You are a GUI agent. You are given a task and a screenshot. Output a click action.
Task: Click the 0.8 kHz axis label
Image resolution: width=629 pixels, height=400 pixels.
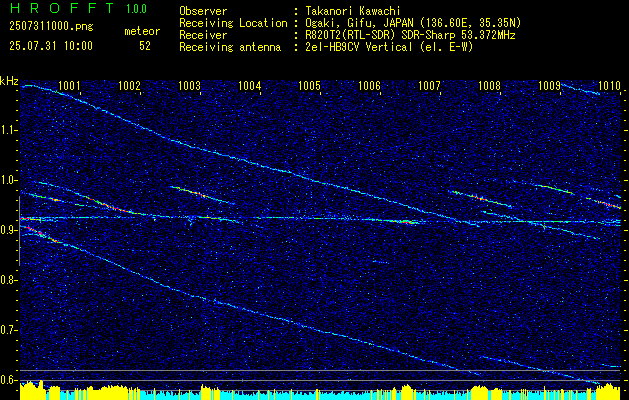point(9,280)
